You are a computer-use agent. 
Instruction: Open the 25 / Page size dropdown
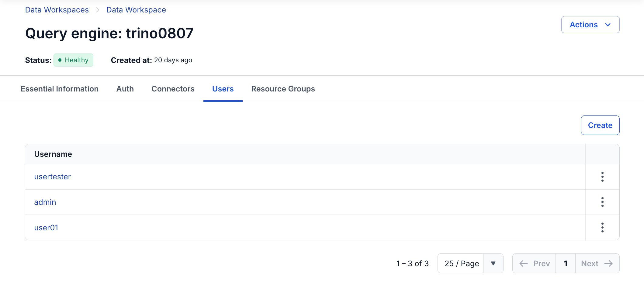(470, 263)
